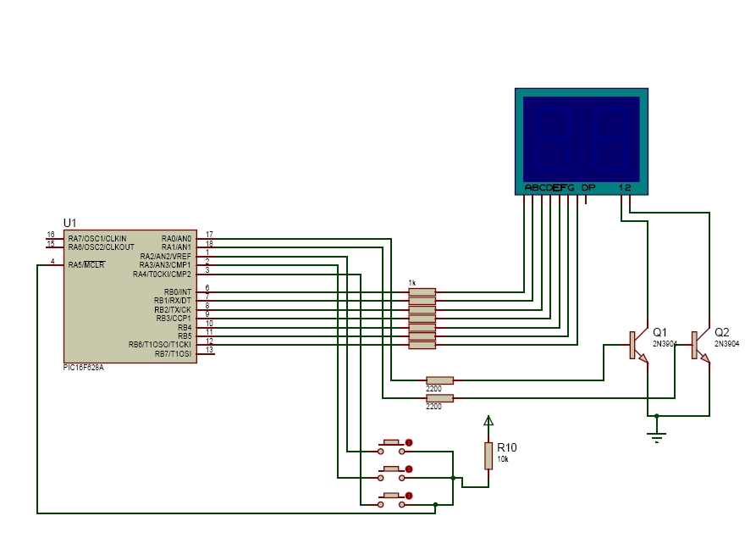This screenshot has height=538, width=756.
Task: Click the RA6/OSC2/CLKOUT pin label
Action: click(x=102, y=247)
